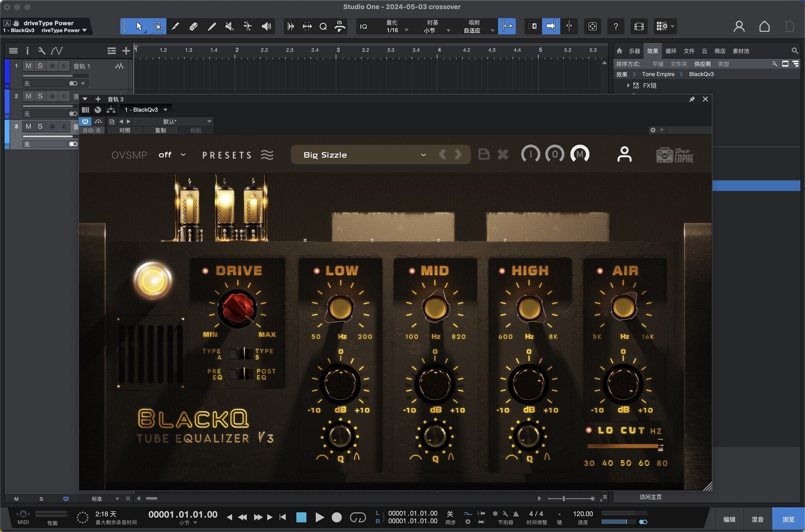Switch to 文件 browser tab
Image resolution: width=805 pixels, height=532 pixels.
689,51
